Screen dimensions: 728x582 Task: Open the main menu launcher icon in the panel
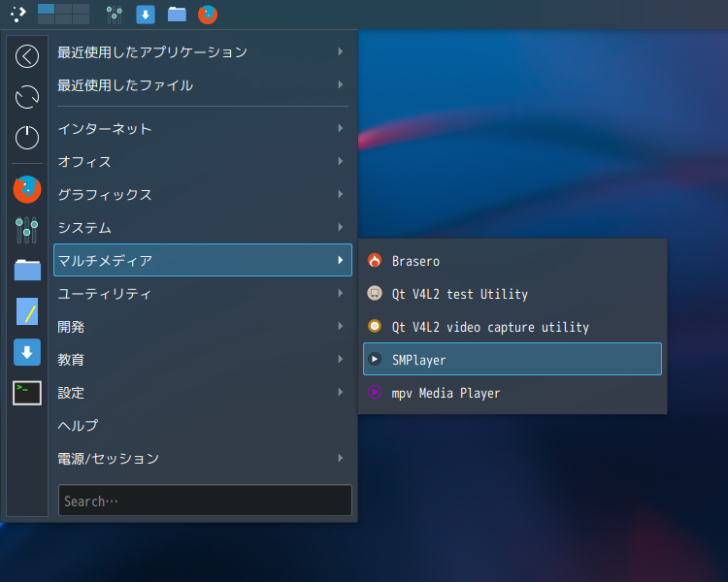point(18,15)
